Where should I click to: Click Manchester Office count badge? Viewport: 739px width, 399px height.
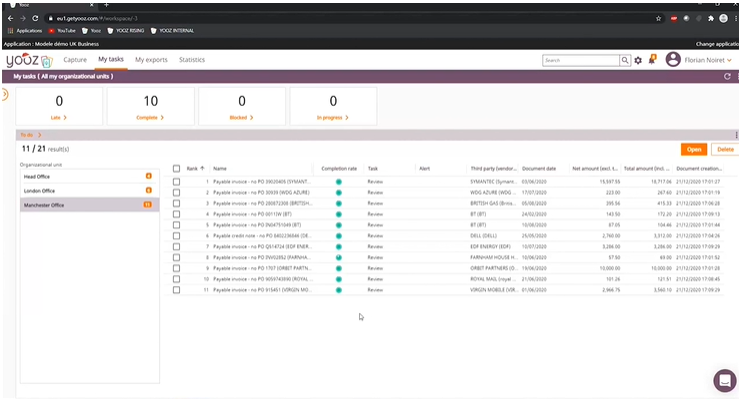[148, 205]
